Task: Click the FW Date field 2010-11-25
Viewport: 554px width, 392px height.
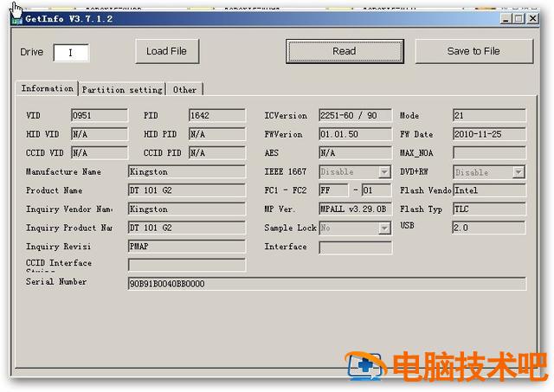Action: 489,134
